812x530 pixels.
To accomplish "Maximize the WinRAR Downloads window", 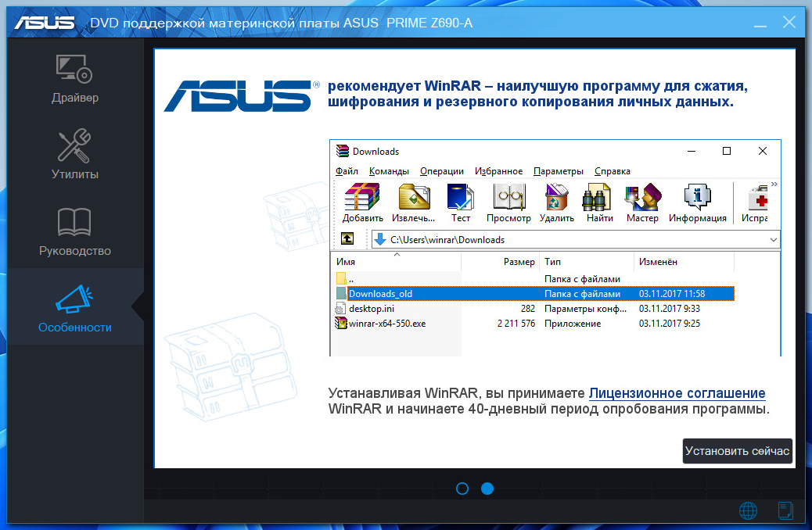I will click(727, 151).
